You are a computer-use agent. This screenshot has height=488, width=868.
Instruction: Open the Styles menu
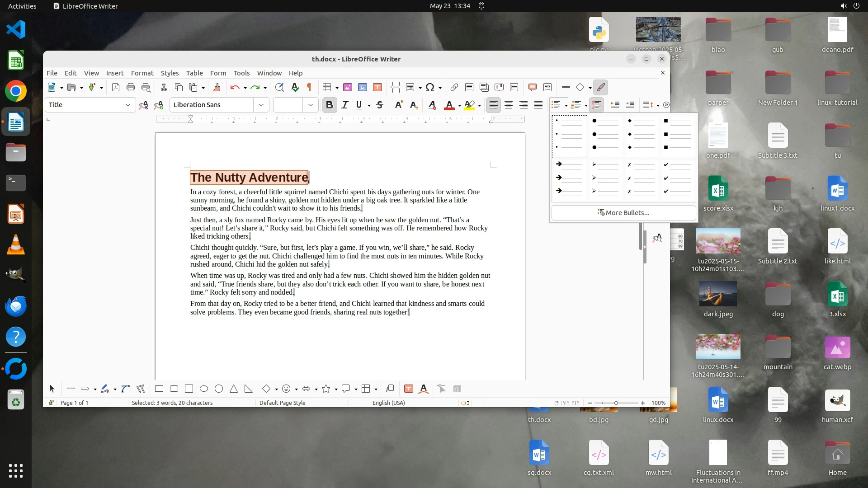click(x=170, y=73)
